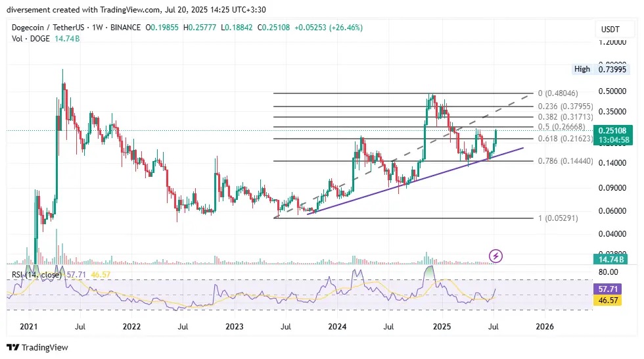Click the low price value L0.18842
Screen dimensions: 644x359
[237, 28]
